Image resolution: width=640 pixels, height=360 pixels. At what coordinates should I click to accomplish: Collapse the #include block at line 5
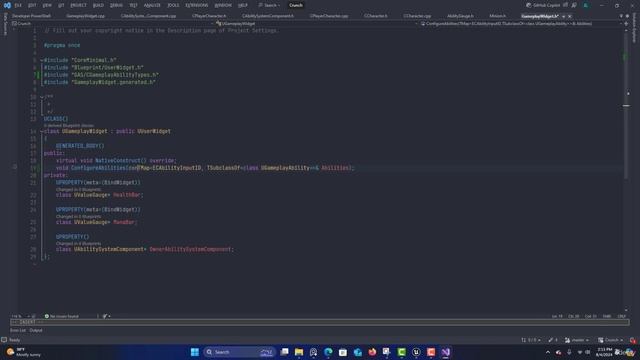[x=41, y=60]
